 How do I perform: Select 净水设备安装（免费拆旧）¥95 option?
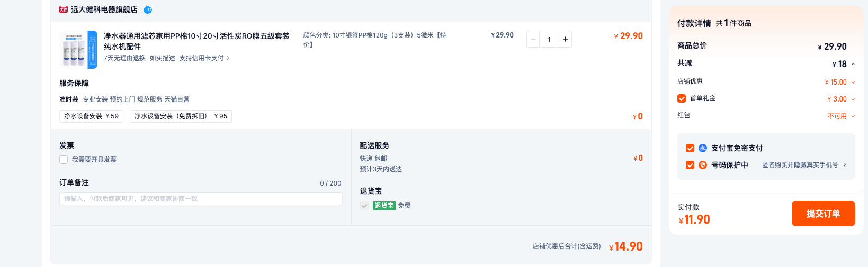coord(181,116)
